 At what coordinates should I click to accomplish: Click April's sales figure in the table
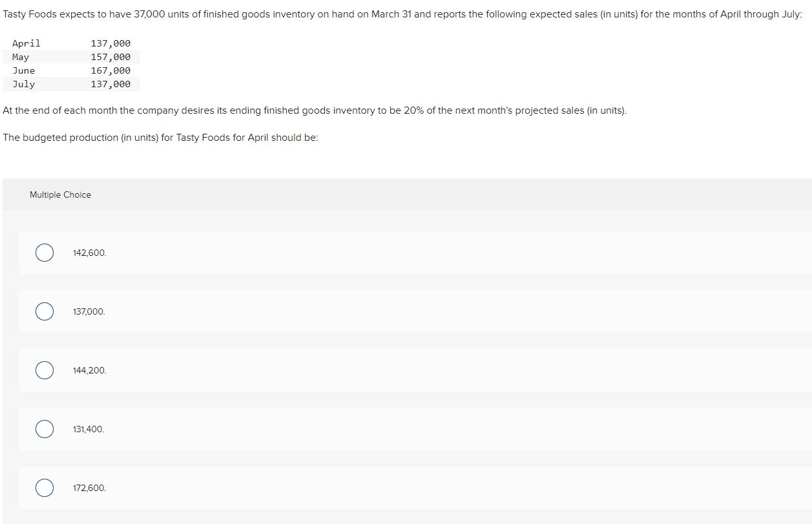pyautogui.click(x=110, y=43)
